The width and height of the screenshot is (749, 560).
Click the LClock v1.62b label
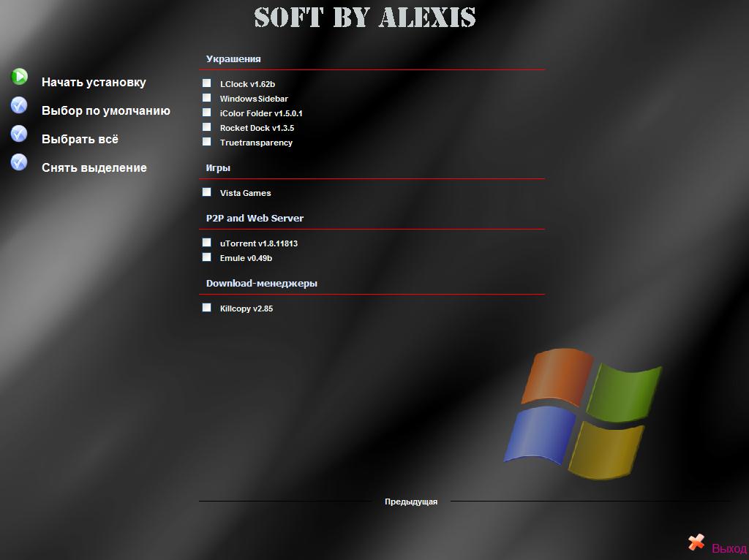pos(247,84)
